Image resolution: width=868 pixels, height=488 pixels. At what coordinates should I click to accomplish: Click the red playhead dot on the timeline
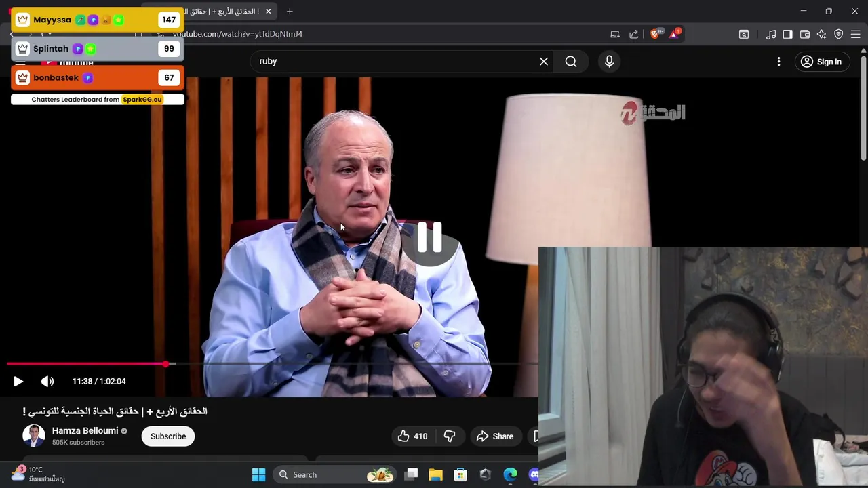pos(166,364)
